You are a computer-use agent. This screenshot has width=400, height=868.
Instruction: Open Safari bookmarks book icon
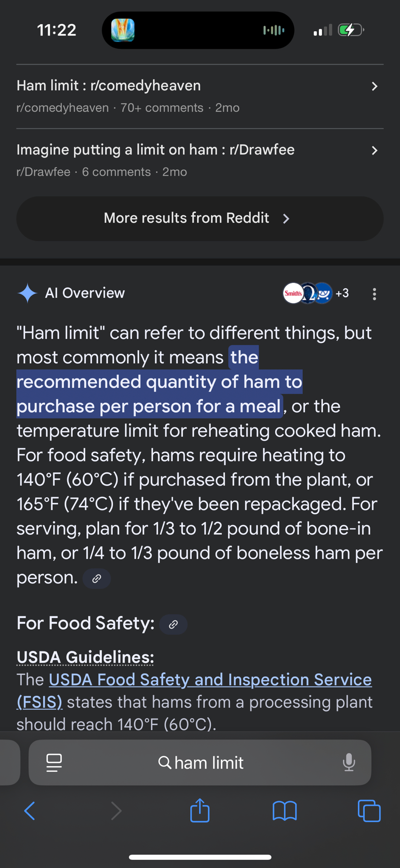[284, 811]
